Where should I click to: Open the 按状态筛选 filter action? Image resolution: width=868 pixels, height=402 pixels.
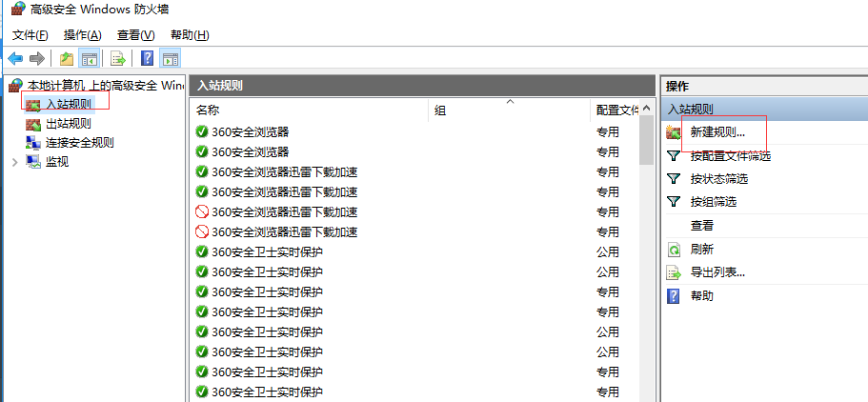point(719,179)
